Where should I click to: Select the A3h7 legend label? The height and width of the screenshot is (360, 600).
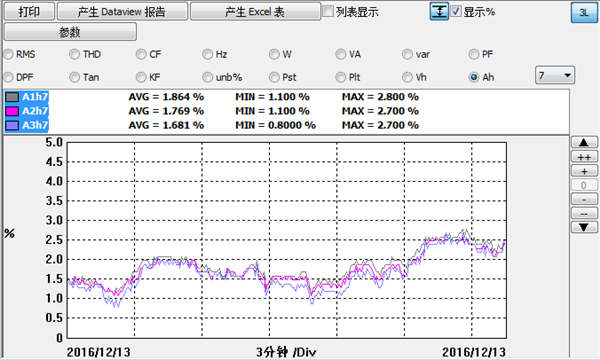tap(35, 125)
